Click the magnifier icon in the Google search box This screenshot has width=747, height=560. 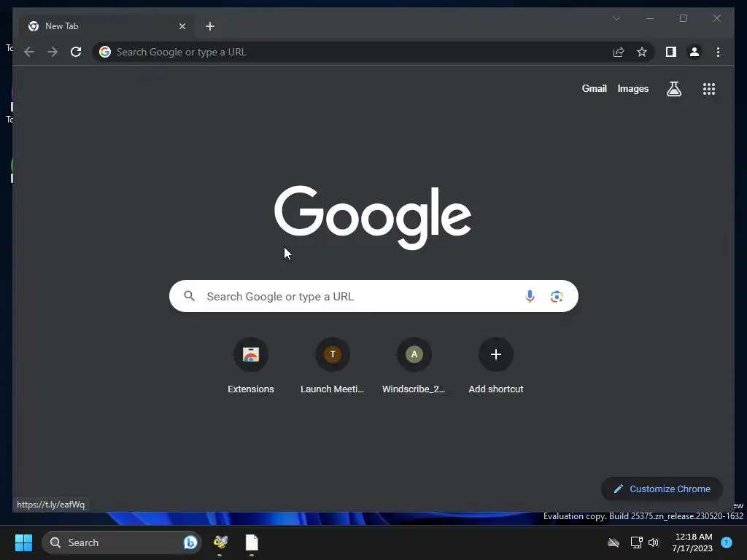click(x=190, y=296)
